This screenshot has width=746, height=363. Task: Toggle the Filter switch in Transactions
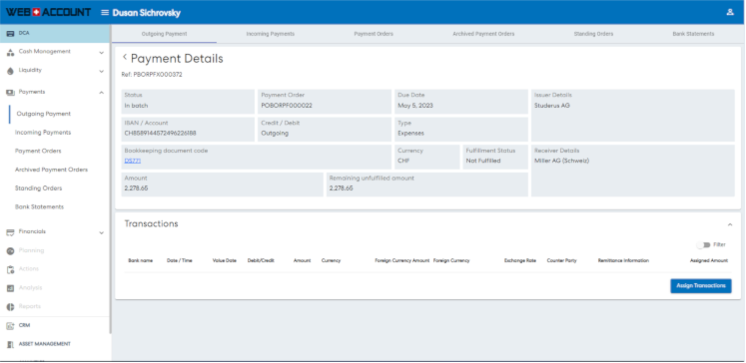click(x=703, y=245)
